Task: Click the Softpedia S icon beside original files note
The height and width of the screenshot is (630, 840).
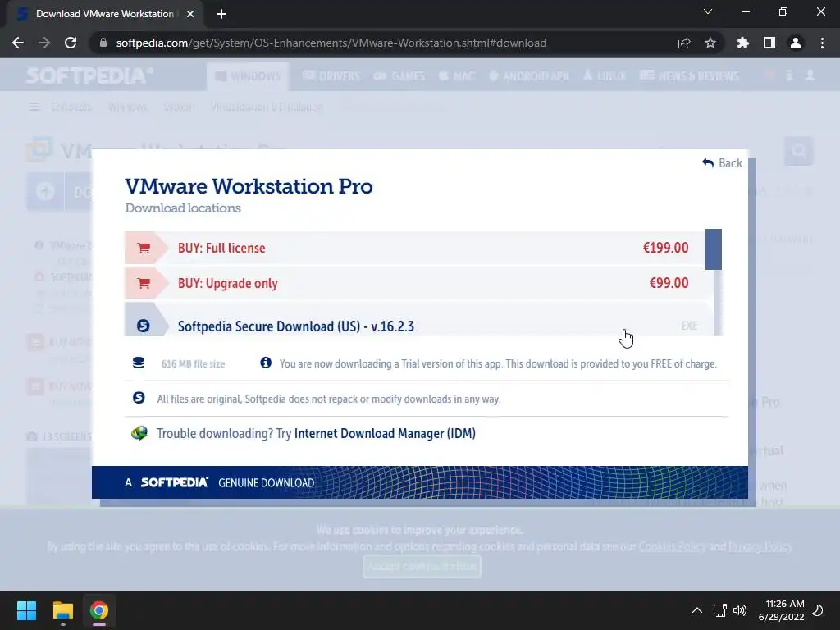Action: point(139,398)
